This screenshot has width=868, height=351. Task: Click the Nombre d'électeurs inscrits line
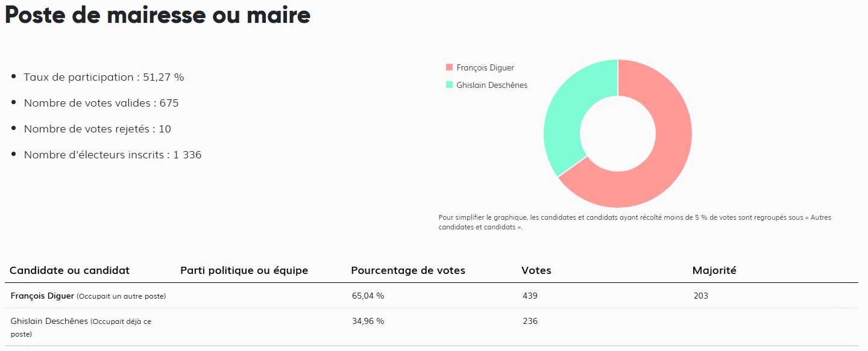pos(113,155)
